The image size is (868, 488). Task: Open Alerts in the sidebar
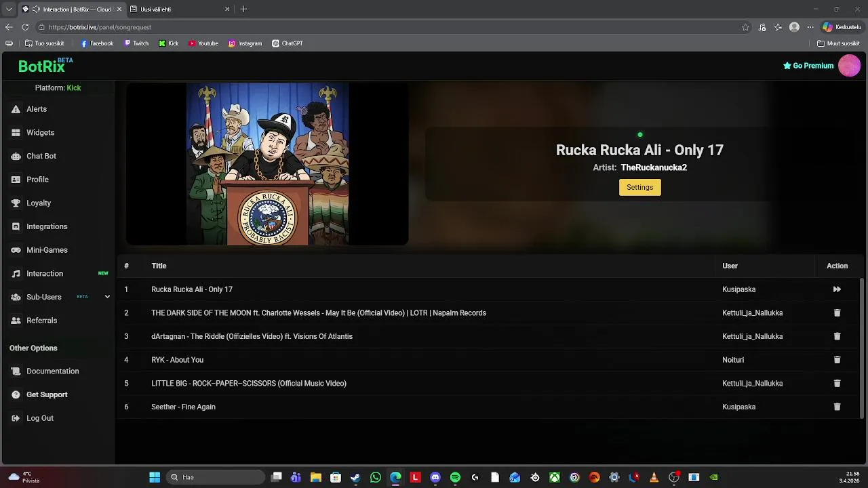58,109
